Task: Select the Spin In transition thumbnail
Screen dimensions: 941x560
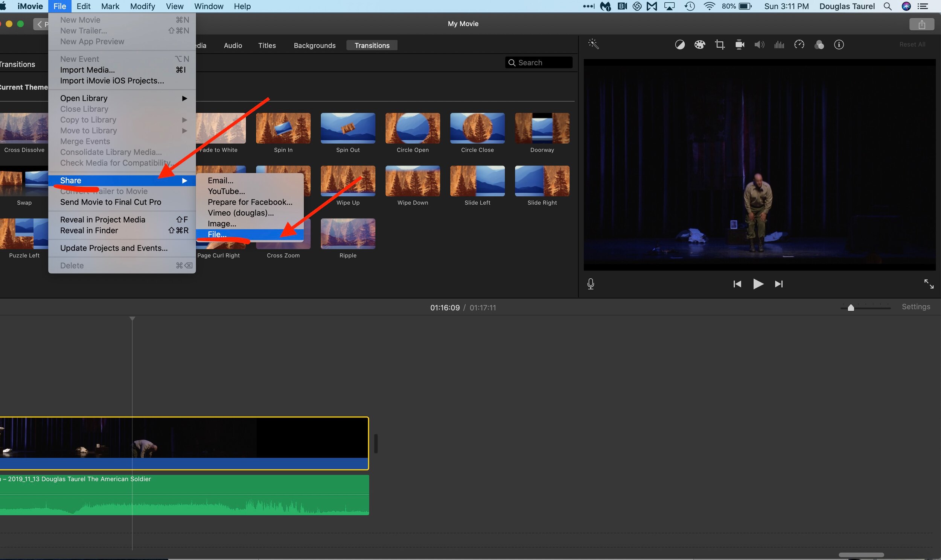Action: [x=283, y=128]
